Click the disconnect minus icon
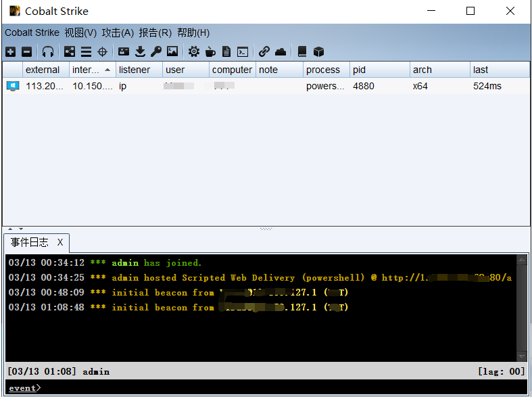Screen dimensions: 532x397 (26, 52)
